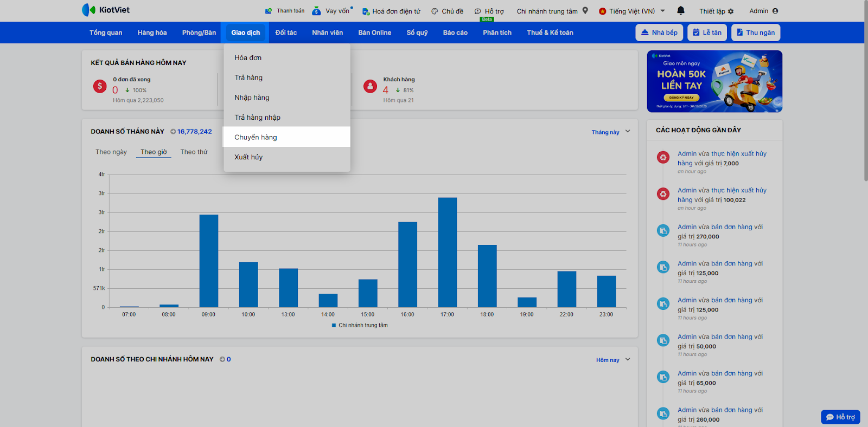The height and width of the screenshot is (427, 868).
Task: Click the red icon of the 7,000 xuất hủy activity
Action: coord(663,157)
